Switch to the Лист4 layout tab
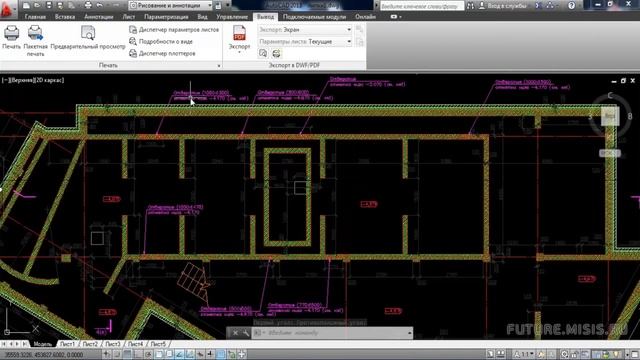 coord(135,344)
